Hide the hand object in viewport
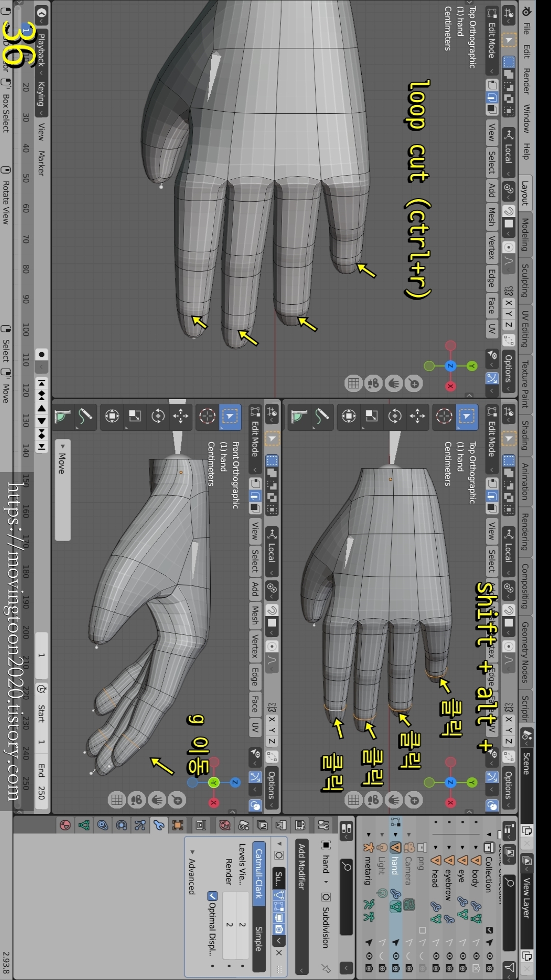Screen dimensions: 551x980 point(395,955)
